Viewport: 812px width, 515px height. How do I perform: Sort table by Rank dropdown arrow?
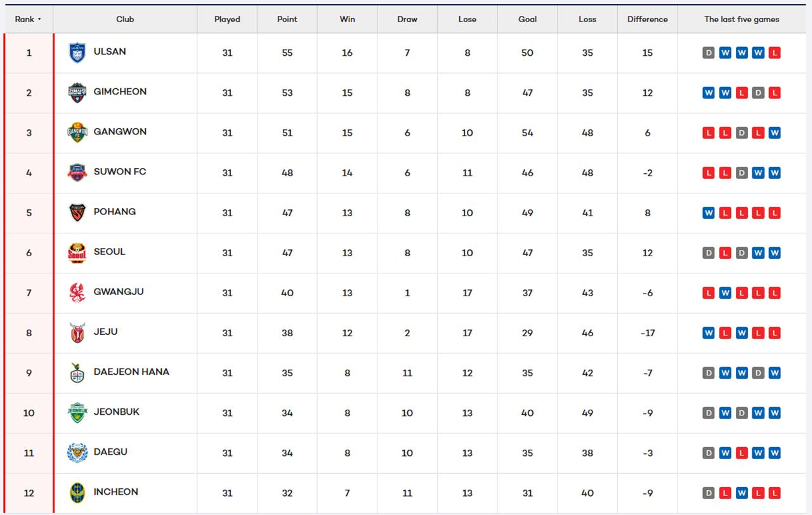pyautogui.click(x=39, y=20)
